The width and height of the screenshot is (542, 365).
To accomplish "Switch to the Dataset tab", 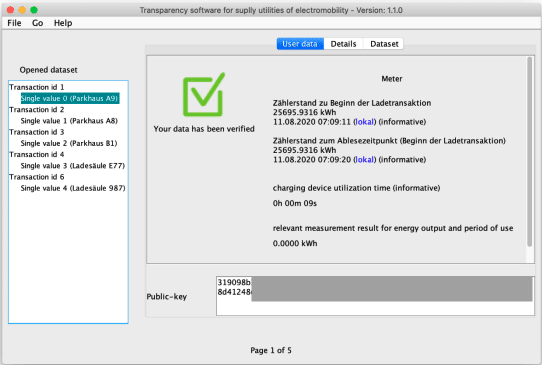I will 384,44.
